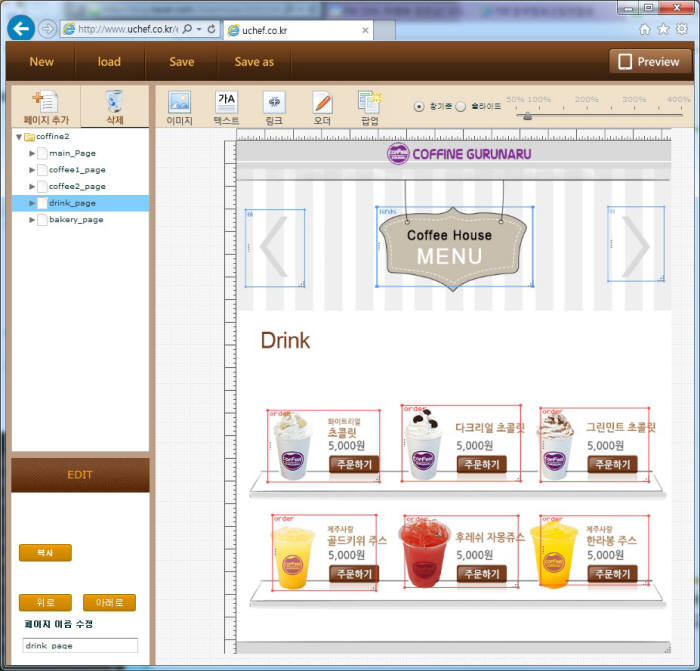Click load in the top menu

(109, 62)
